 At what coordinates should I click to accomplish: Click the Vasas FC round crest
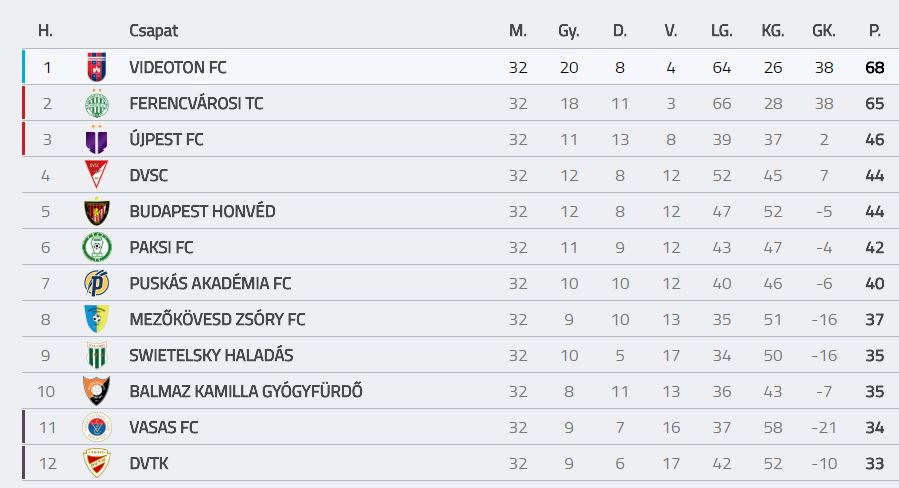click(96, 427)
